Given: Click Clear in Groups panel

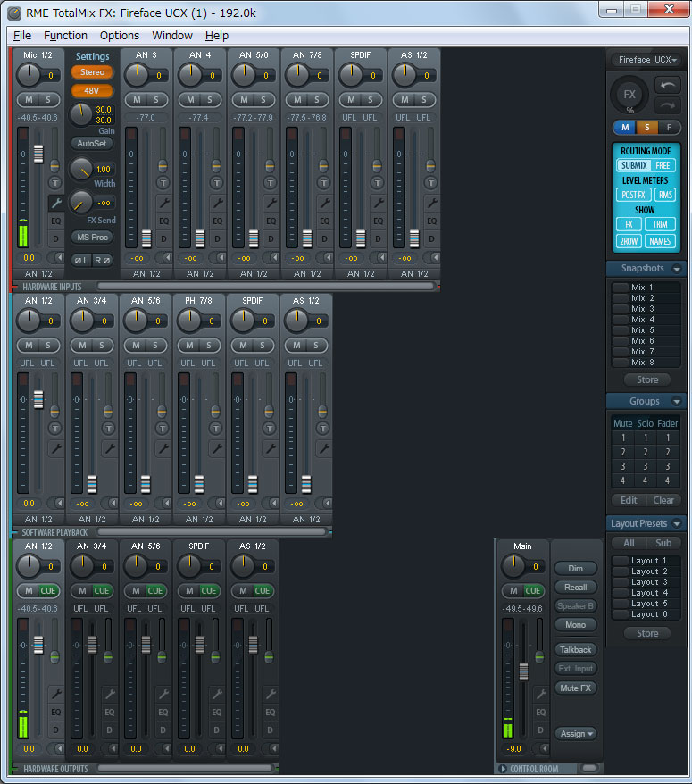Looking at the screenshot, I should point(663,500).
